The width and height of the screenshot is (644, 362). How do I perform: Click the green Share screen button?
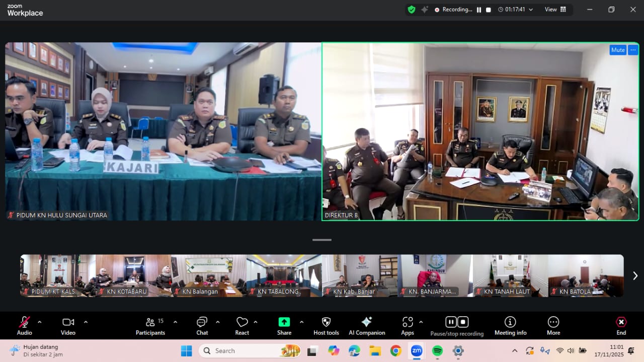coord(284,322)
